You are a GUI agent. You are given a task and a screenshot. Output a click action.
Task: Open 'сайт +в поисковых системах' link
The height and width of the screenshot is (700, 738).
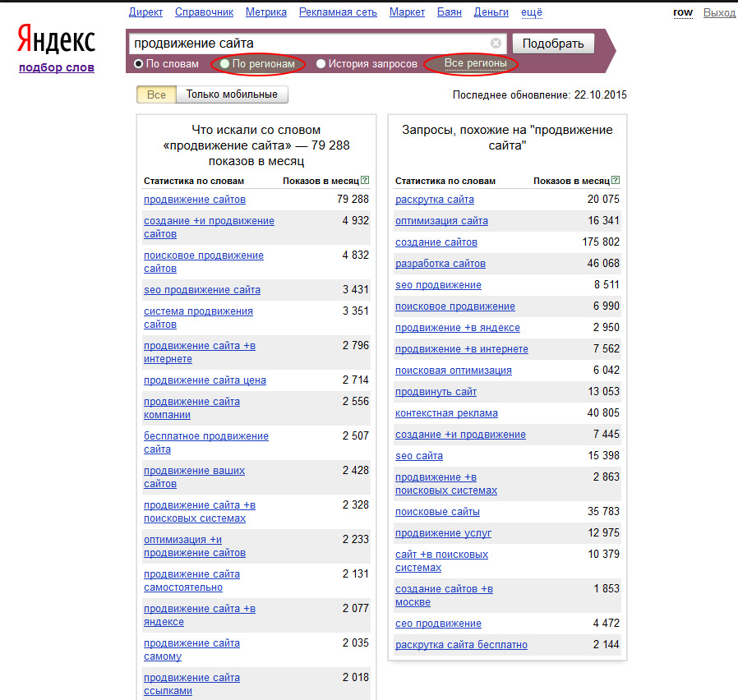(441, 561)
